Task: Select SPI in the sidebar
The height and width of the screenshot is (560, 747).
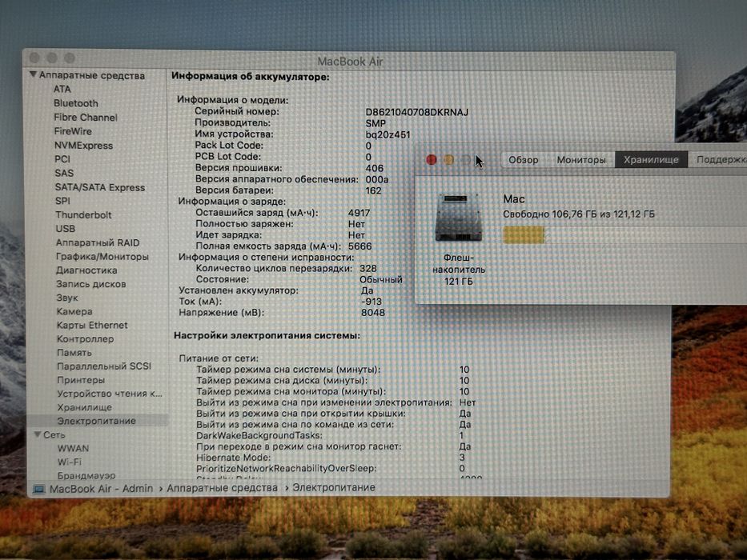Action: (62, 201)
